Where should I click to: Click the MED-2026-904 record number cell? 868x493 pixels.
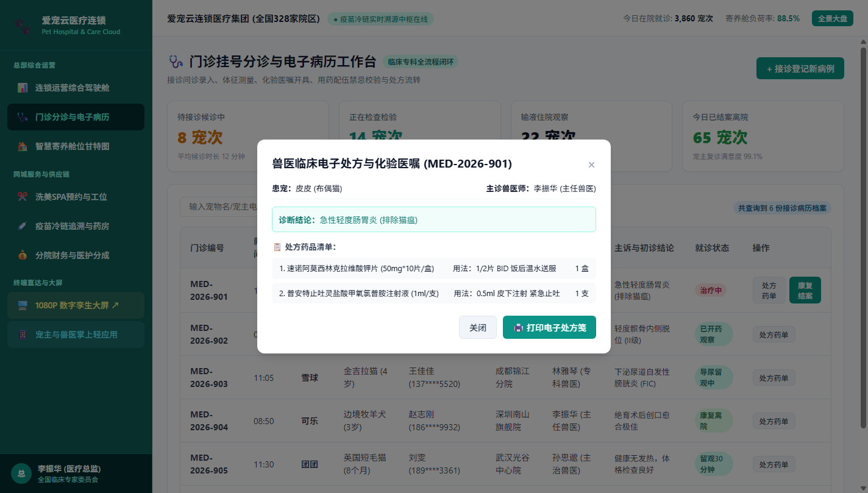click(x=209, y=420)
